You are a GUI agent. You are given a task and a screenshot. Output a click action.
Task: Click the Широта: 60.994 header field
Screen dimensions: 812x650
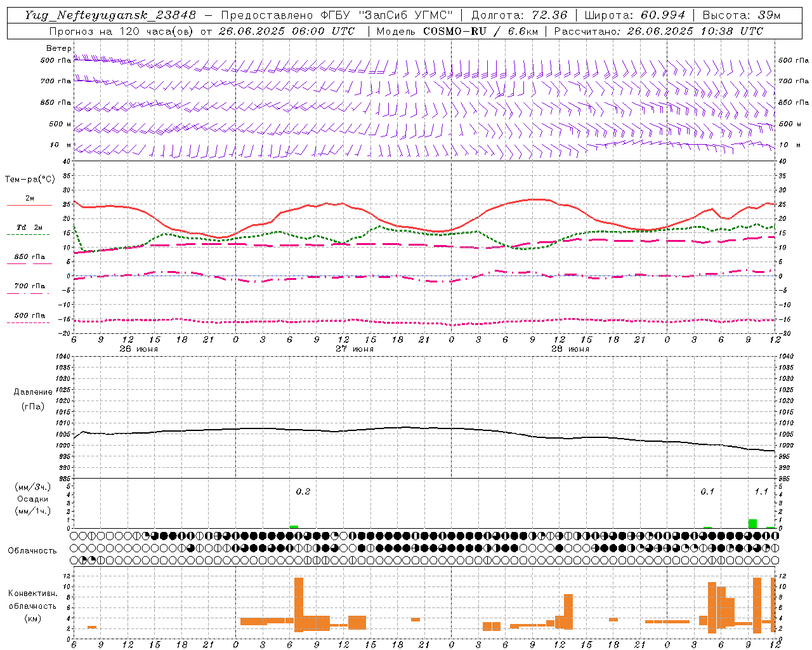(634, 15)
